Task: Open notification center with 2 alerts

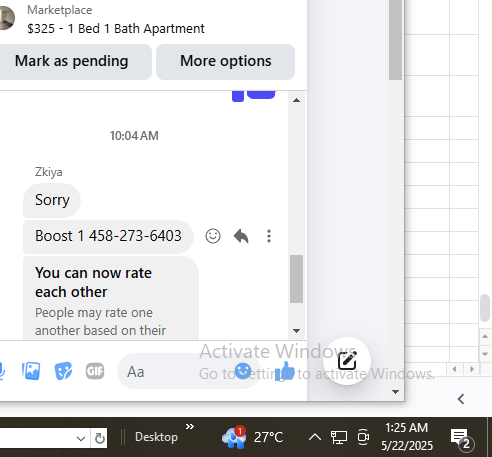Action: click(462, 439)
